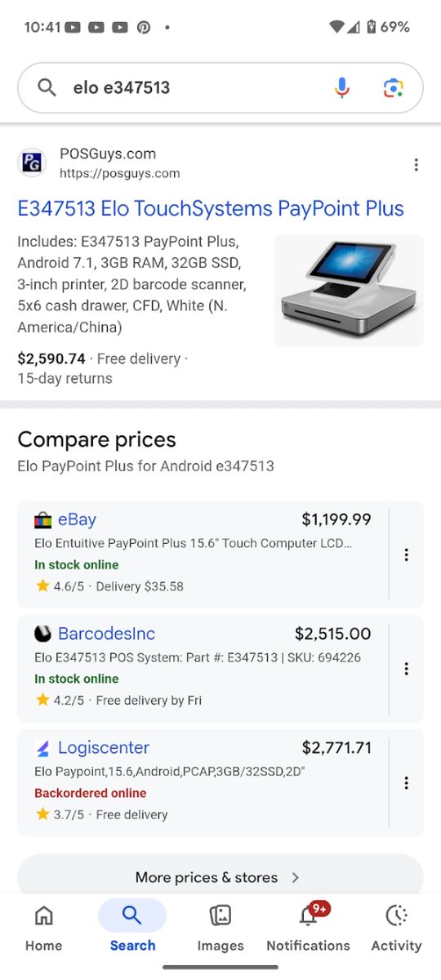The width and height of the screenshot is (441, 980).
Task: Open the Activity history icon
Action: (x=396, y=916)
